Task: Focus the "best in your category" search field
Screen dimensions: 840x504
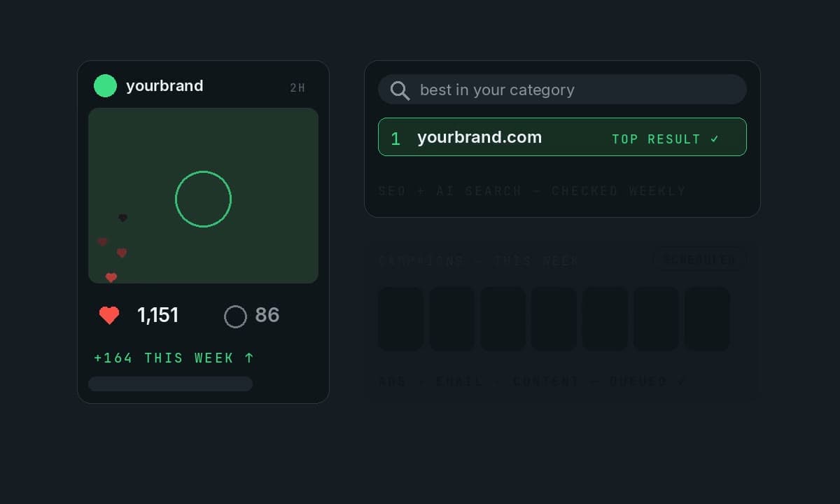Action: pyautogui.click(x=562, y=90)
